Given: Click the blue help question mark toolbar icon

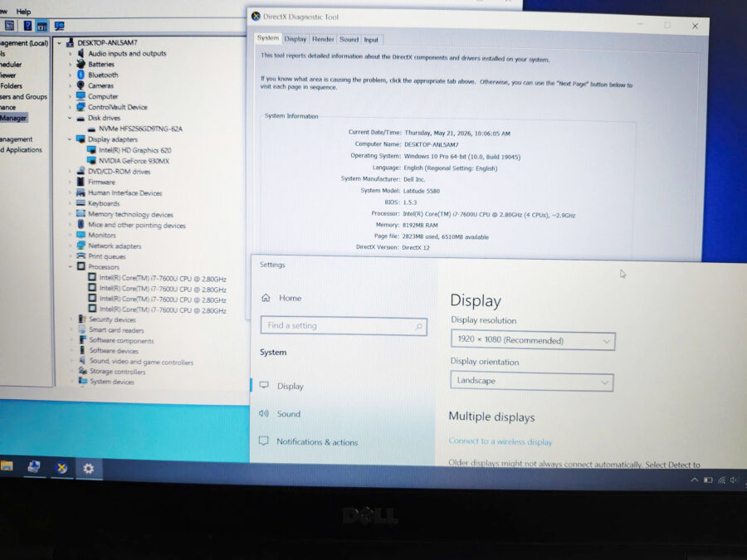Looking at the screenshot, I should click(27, 25).
